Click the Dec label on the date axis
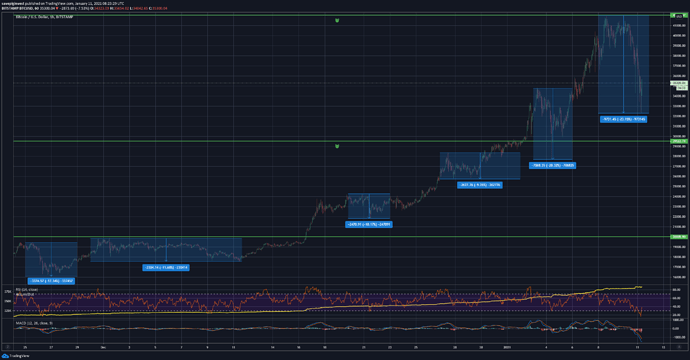This screenshot has width=690, height=360. tap(103, 347)
